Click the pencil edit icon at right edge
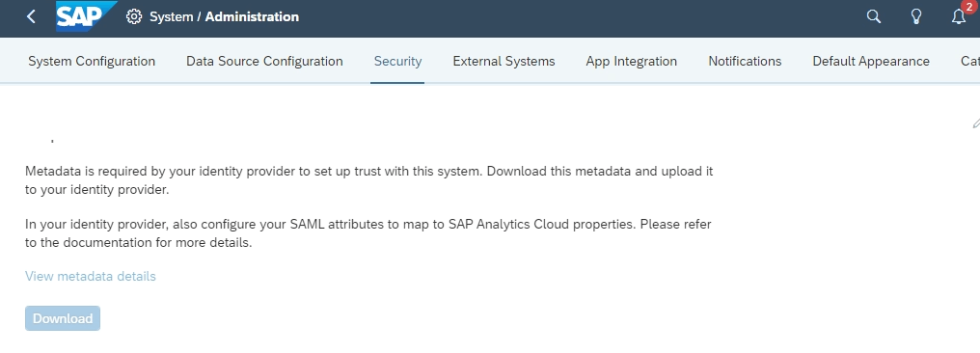Viewport: 980px width, 353px height. [976, 123]
